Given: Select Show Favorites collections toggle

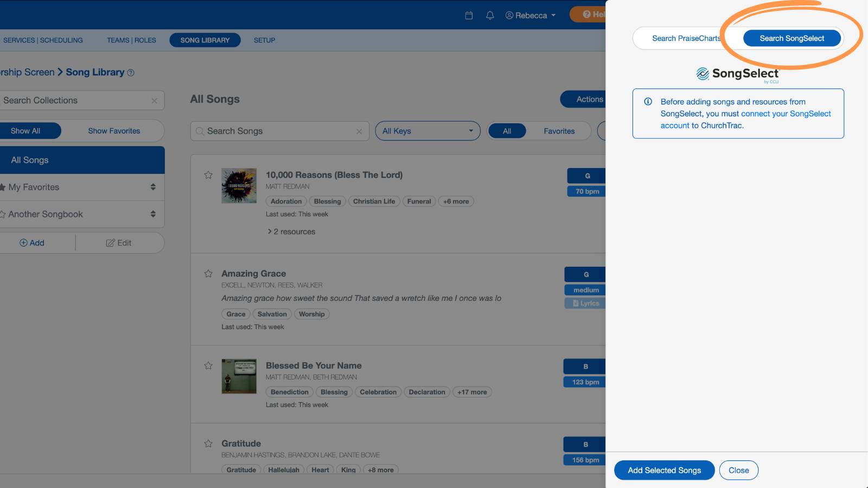Looking at the screenshot, I should pos(114,131).
